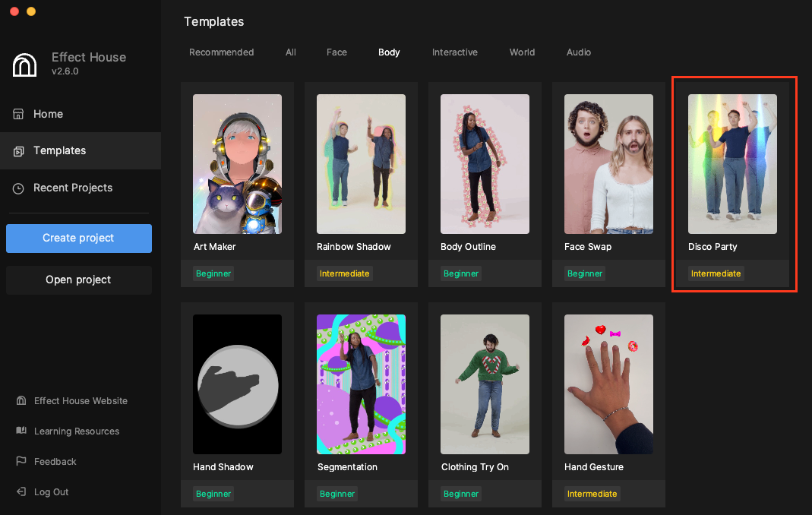Select the Body tab
The width and height of the screenshot is (812, 515).
click(389, 52)
